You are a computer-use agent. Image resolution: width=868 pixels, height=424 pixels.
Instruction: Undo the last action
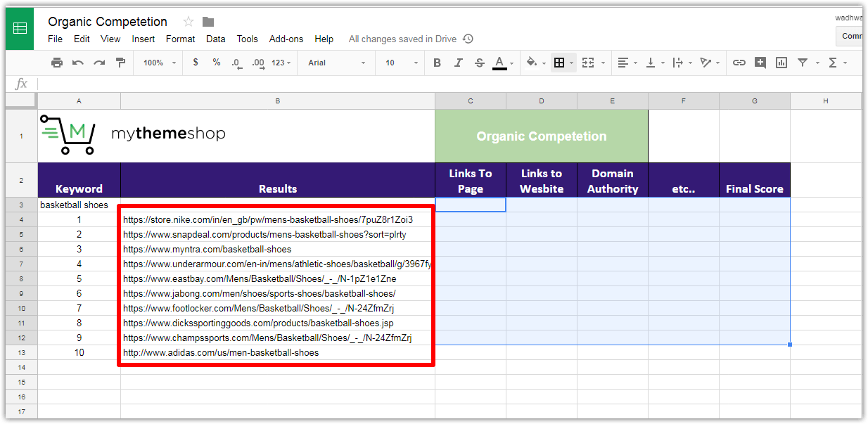tap(78, 63)
